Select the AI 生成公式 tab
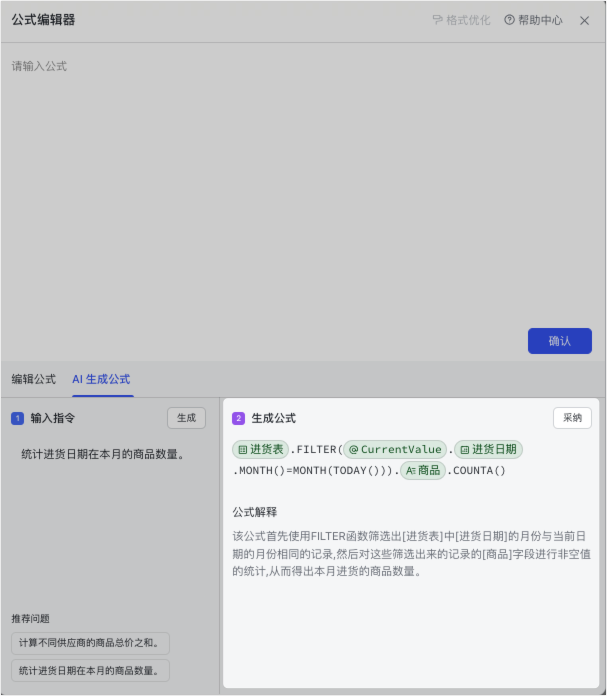The width and height of the screenshot is (607, 696). [101, 379]
